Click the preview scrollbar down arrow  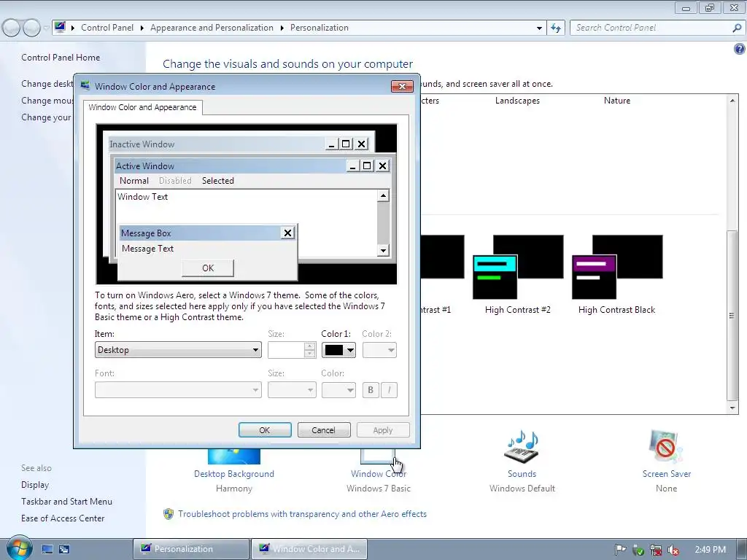[x=383, y=250]
